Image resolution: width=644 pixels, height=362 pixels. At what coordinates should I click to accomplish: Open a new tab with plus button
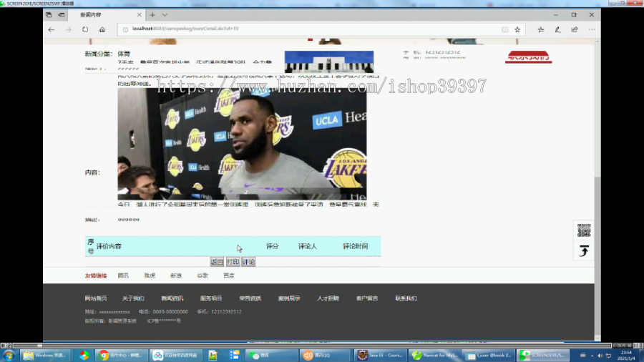coord(152,15)
